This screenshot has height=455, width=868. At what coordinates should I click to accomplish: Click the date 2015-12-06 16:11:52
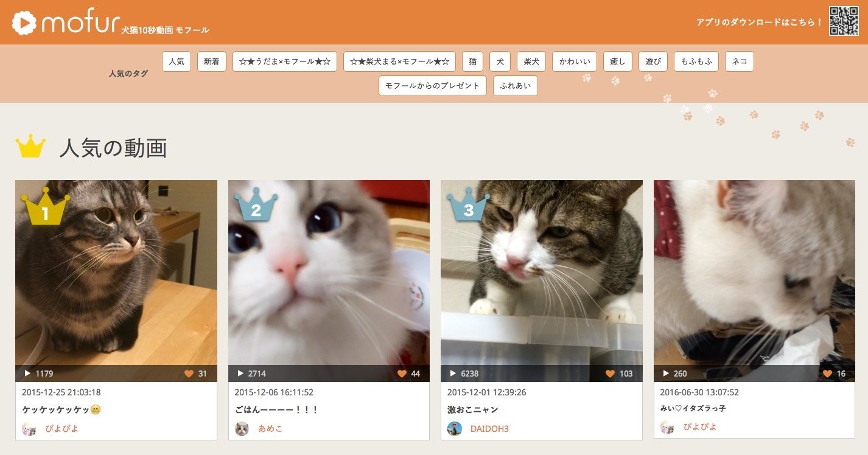point(274,392)
